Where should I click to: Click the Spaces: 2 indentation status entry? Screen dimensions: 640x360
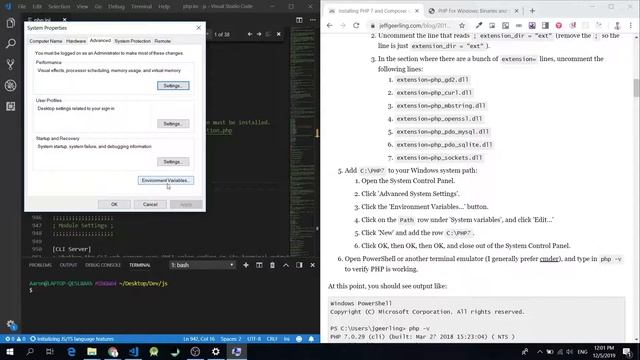[231, 339]
